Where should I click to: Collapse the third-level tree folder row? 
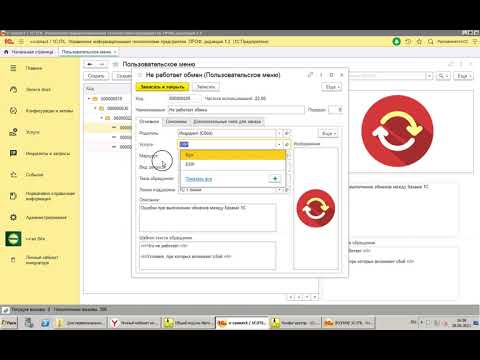point(102,118)
